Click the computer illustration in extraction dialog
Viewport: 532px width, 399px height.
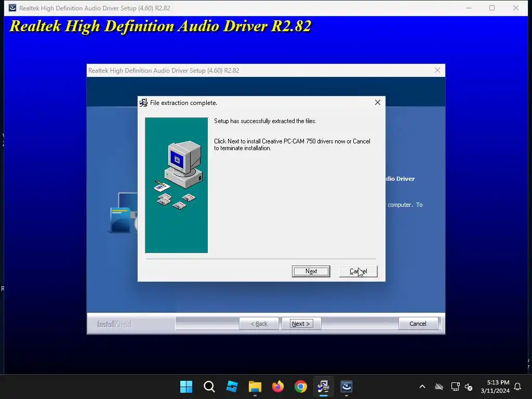[177, 185]
